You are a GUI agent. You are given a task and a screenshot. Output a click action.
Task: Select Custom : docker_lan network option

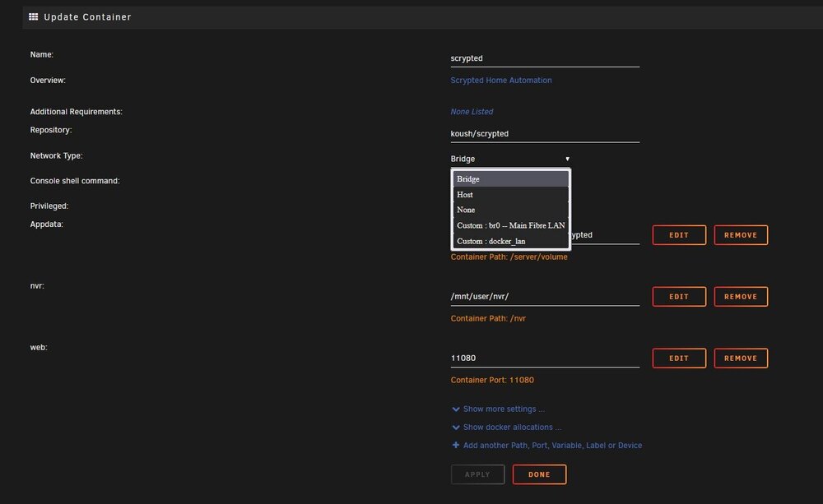511,241
